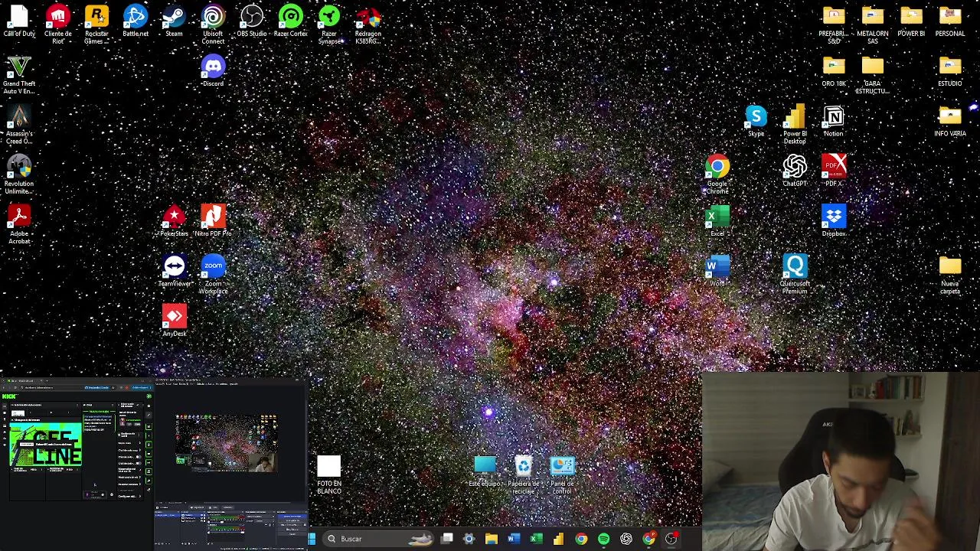Click the Quercusoft Premium desktop icon
This screenshot has height=551, width=980.
click(795, 275)
